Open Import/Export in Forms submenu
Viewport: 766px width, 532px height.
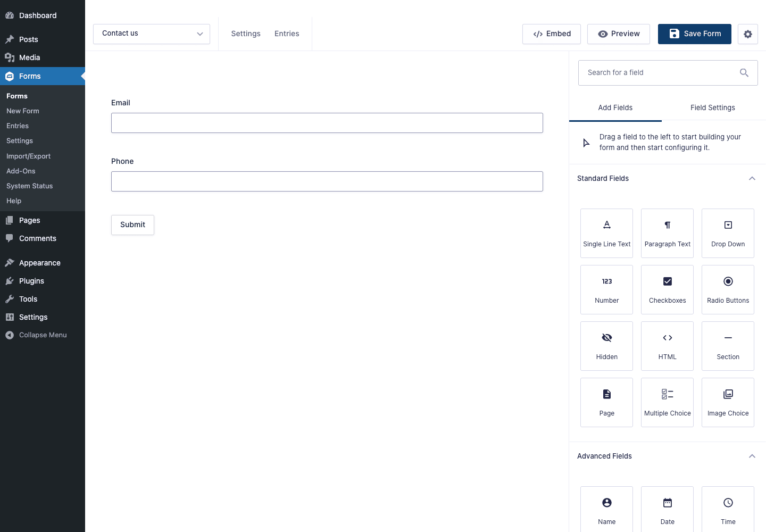(x=43, y=156)
